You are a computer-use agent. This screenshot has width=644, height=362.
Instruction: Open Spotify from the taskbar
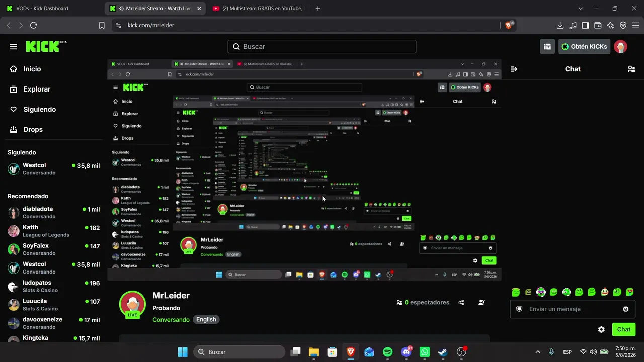[x=387, y=352]
